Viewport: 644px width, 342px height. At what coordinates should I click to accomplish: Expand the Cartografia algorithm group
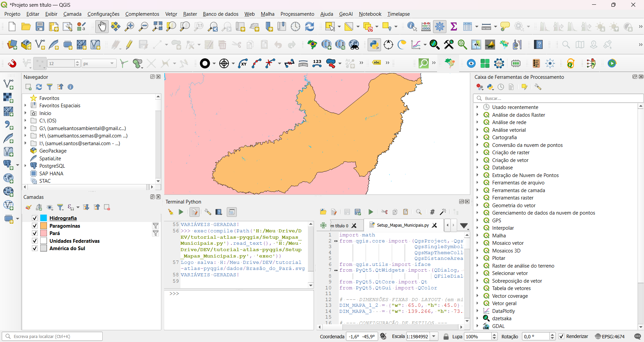[x=478, y=137]
